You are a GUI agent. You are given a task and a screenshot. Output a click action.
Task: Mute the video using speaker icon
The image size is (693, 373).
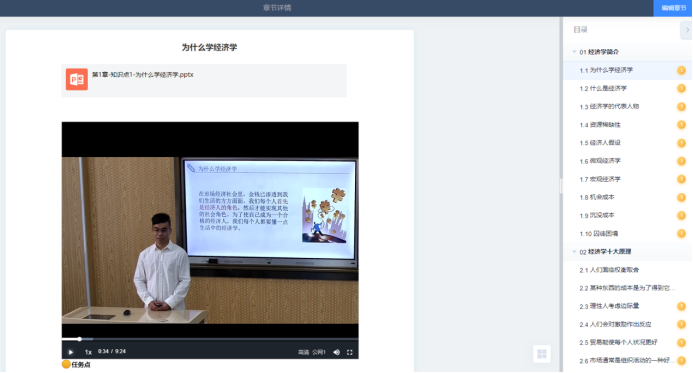336,352
